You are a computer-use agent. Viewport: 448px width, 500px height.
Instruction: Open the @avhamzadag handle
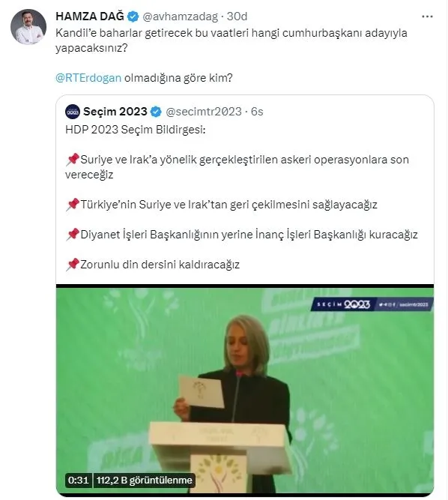180,16
